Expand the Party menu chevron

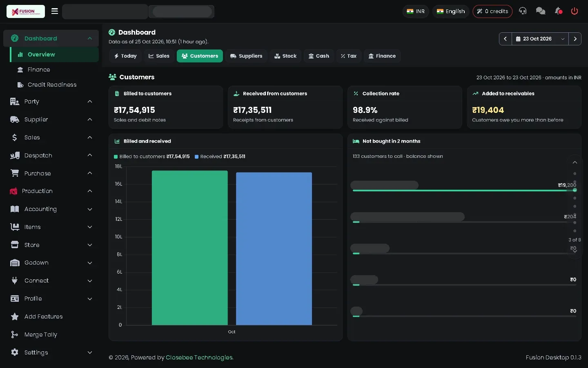point(90,101)
